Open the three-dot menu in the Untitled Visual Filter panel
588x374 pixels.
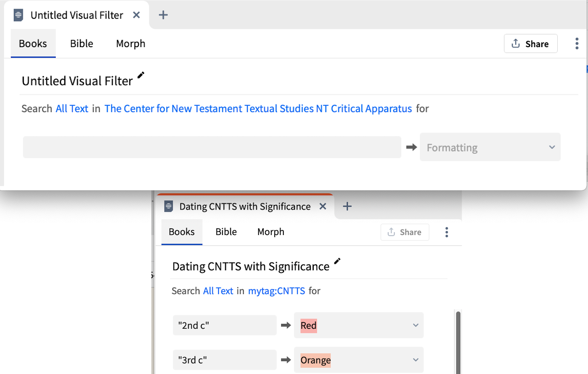click(576, 44)
